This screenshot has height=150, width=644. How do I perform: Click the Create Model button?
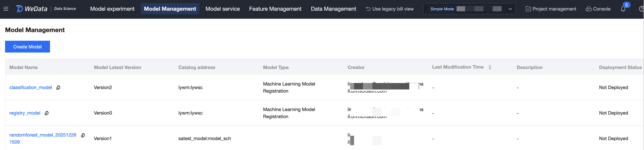[28, 47]
